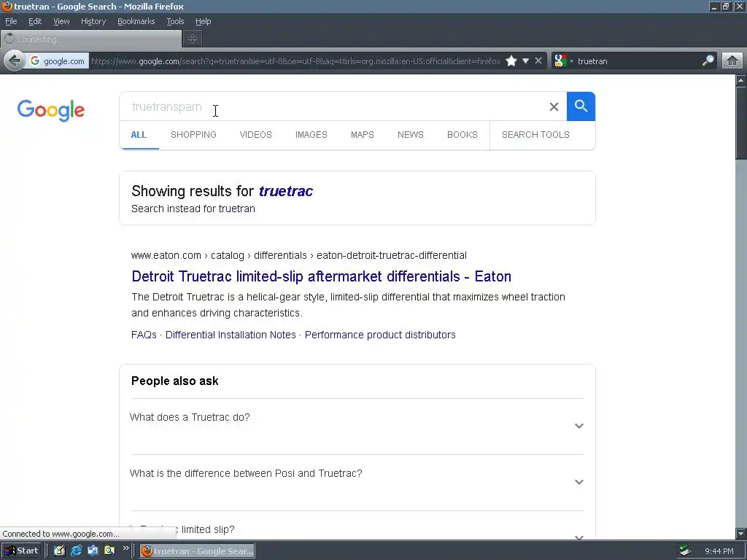Launch Internet Explorer from quick launch

point(76,551)
